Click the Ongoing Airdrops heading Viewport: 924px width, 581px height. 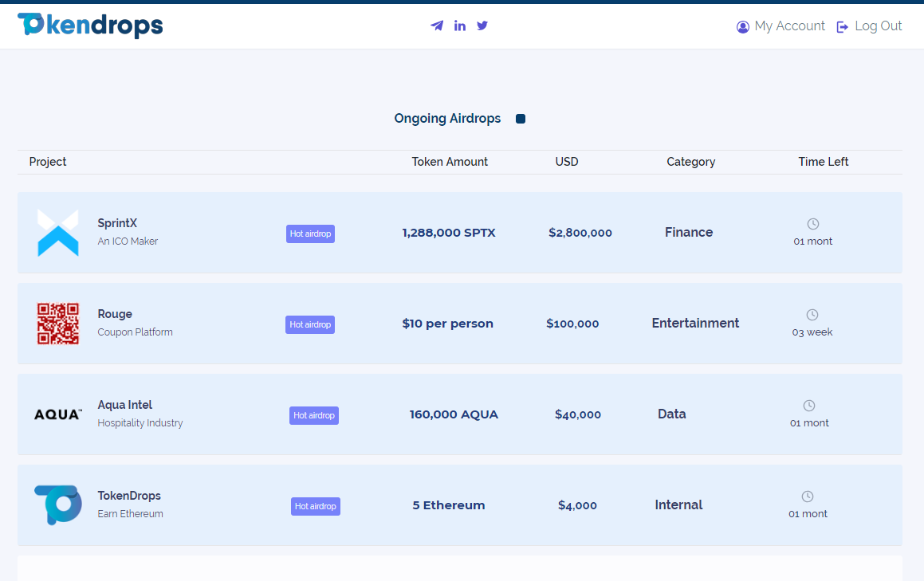pos(447,119)
